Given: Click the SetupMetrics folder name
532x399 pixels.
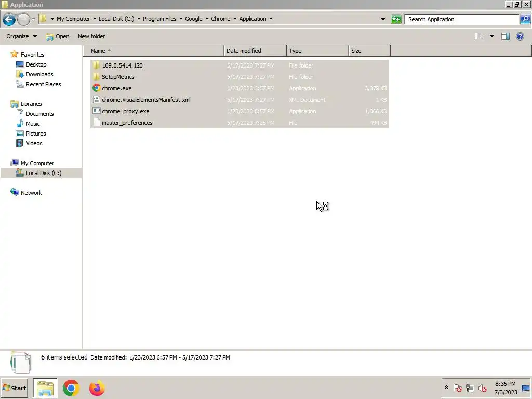Looking at the screenshot, I should [x=118, y=77].
